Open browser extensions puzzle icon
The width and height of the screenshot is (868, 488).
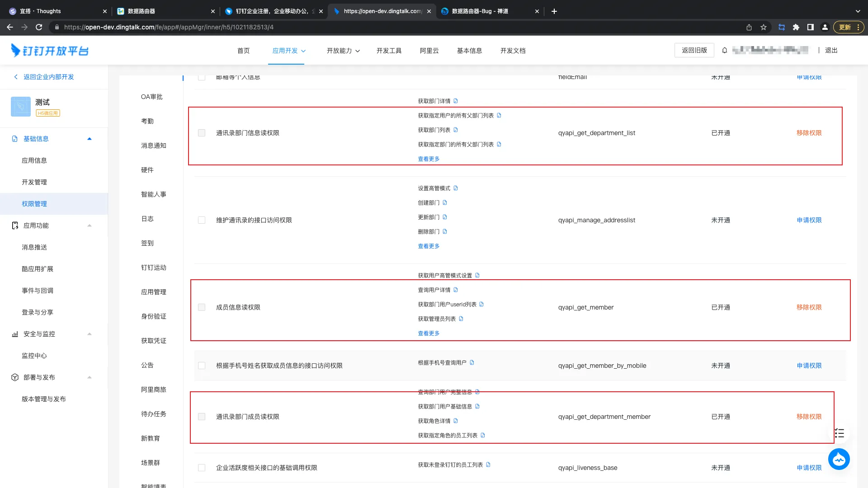pyautogui.click(x=796, y=27)
